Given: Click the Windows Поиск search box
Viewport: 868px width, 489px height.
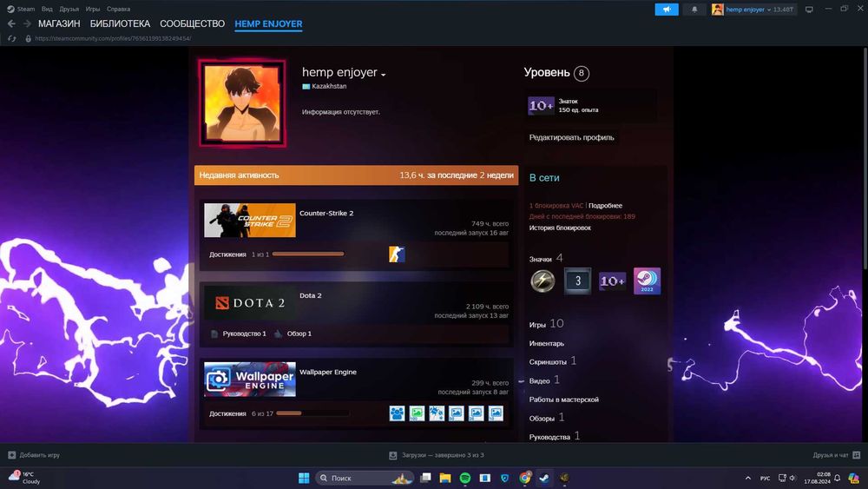Looking at the screenshot, I should [x=365, y=478].
